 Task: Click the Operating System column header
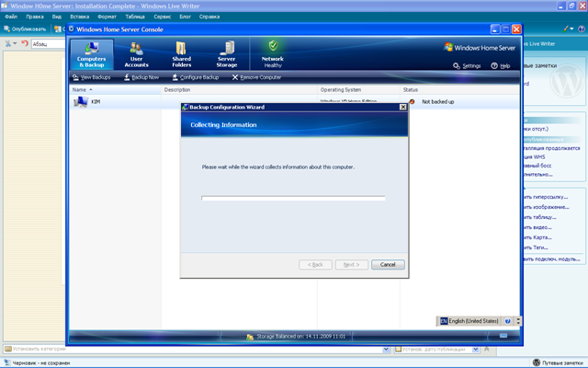358,90
